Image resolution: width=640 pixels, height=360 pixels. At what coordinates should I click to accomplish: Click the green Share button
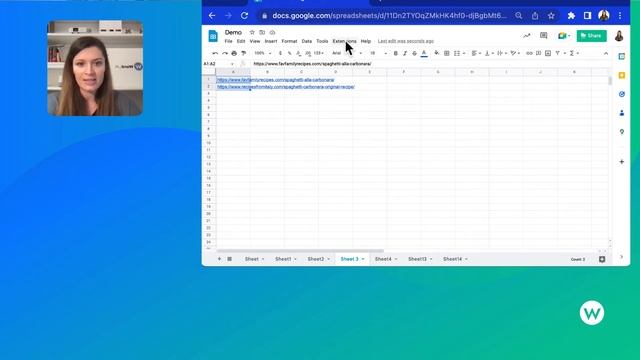click(591, 36)
